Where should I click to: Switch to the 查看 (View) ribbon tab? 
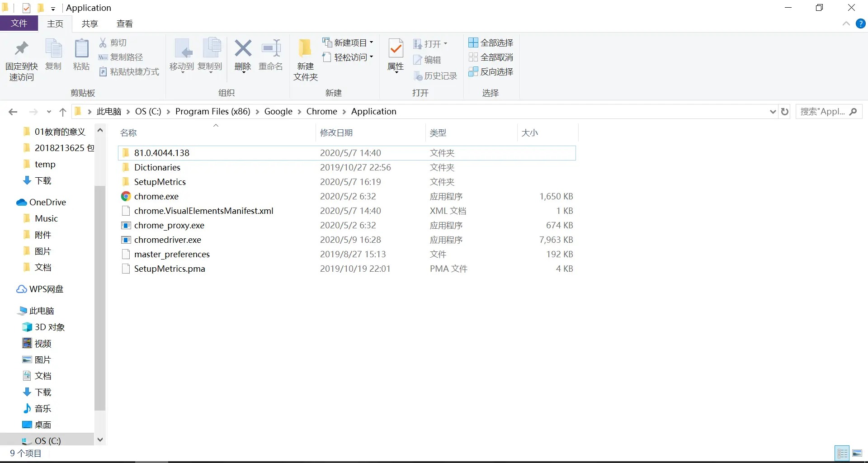125,24
